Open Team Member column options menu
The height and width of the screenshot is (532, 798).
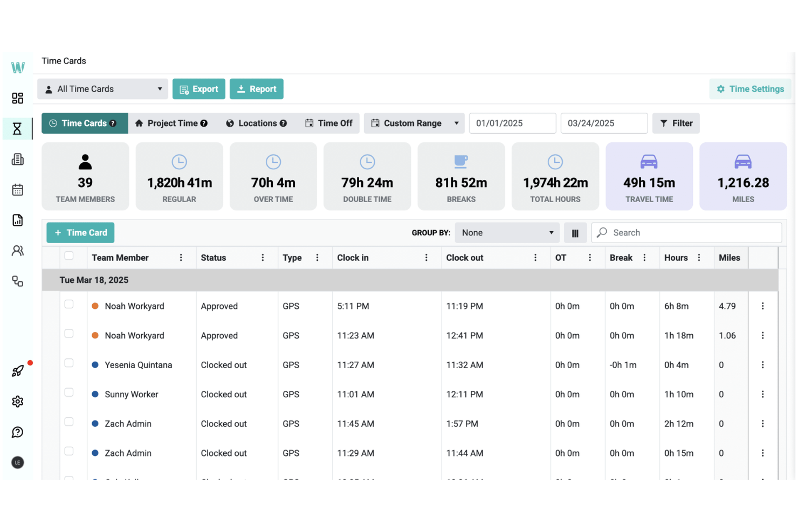pos(181,258)
